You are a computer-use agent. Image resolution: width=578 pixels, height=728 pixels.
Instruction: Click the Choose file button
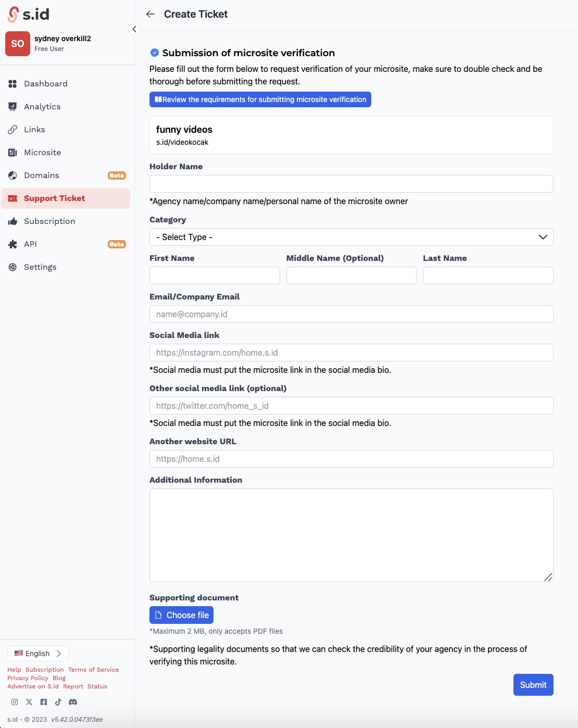(181, 615)
